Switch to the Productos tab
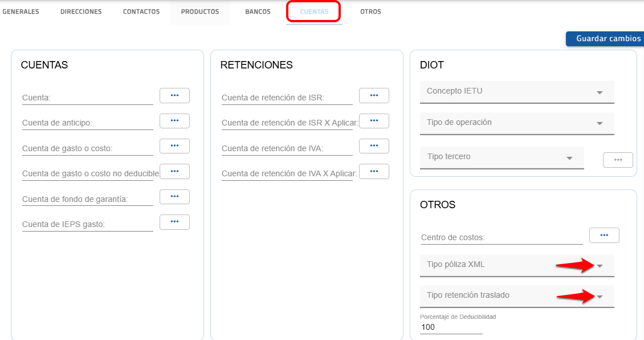 pos(200,12)
